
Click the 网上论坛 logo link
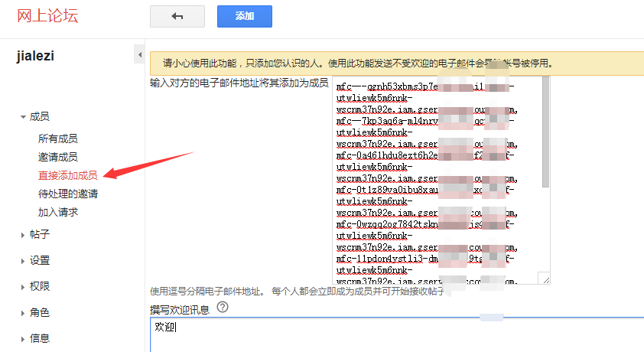[47, 16]
